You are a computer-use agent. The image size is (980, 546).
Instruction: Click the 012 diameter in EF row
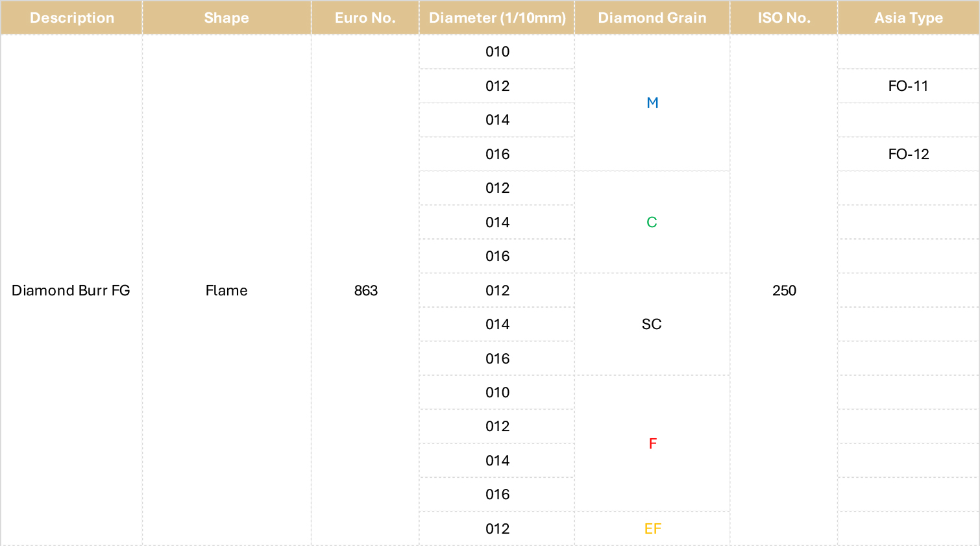point(497,528)
